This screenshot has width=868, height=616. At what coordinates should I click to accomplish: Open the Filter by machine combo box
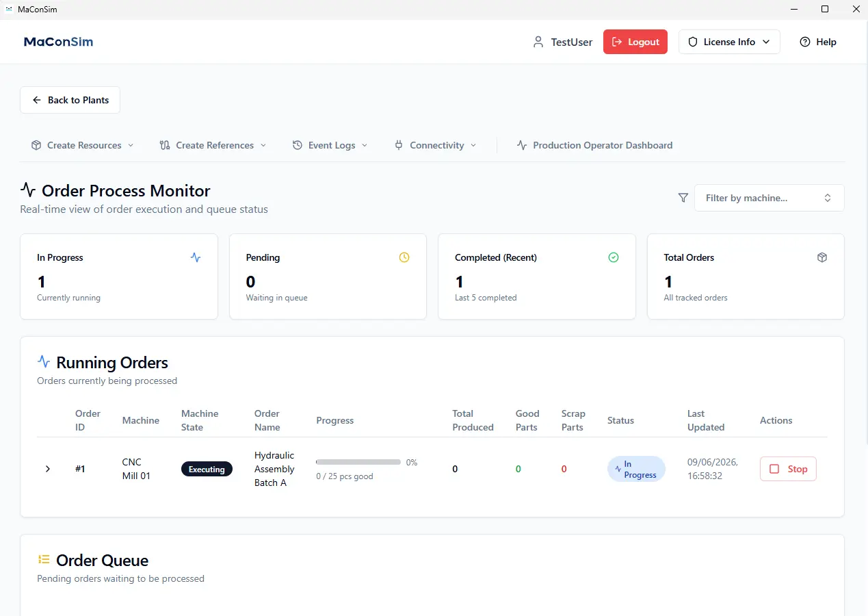pos(769,198)
